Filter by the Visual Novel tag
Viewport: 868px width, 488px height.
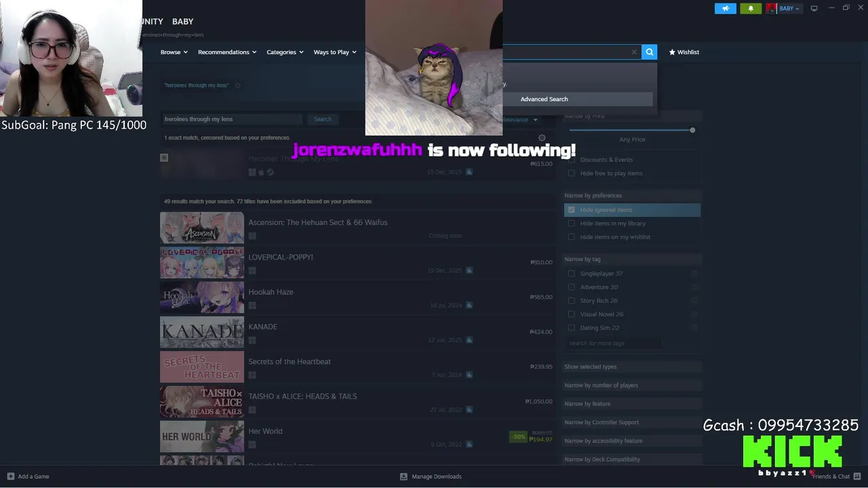(571, 314)
